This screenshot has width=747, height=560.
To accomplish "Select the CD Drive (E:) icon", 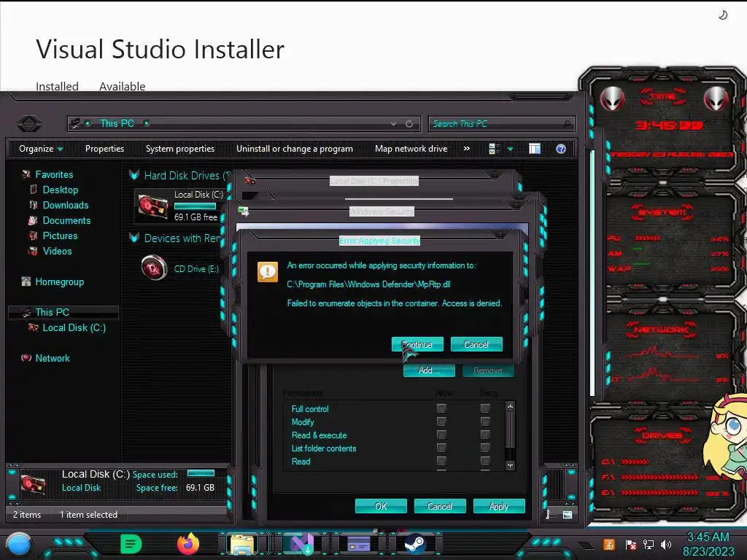I will pos(155,268).
